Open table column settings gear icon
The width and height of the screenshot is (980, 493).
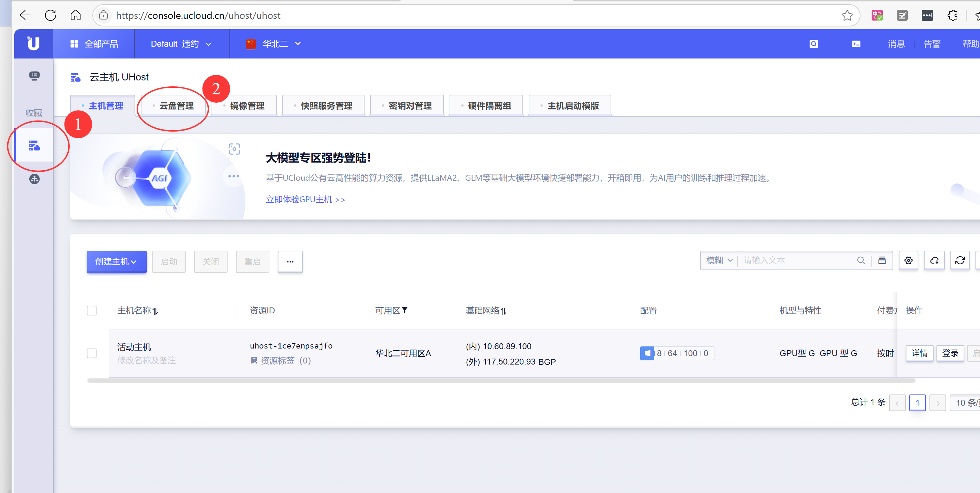pos(909,260)
